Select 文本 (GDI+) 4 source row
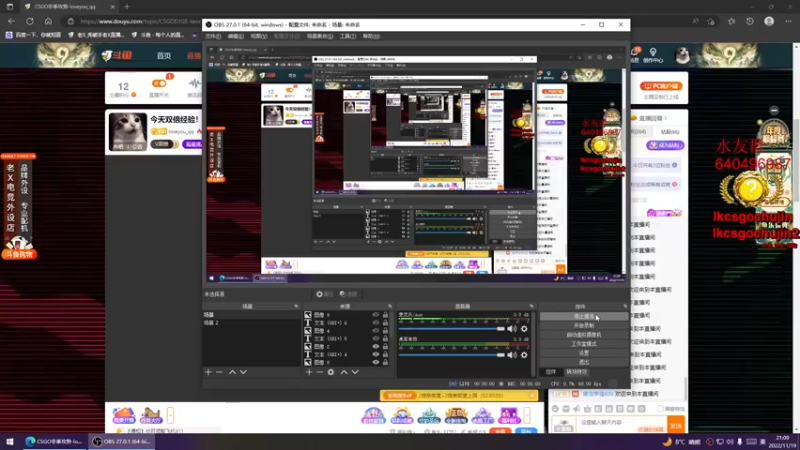 tap(346, 355)
